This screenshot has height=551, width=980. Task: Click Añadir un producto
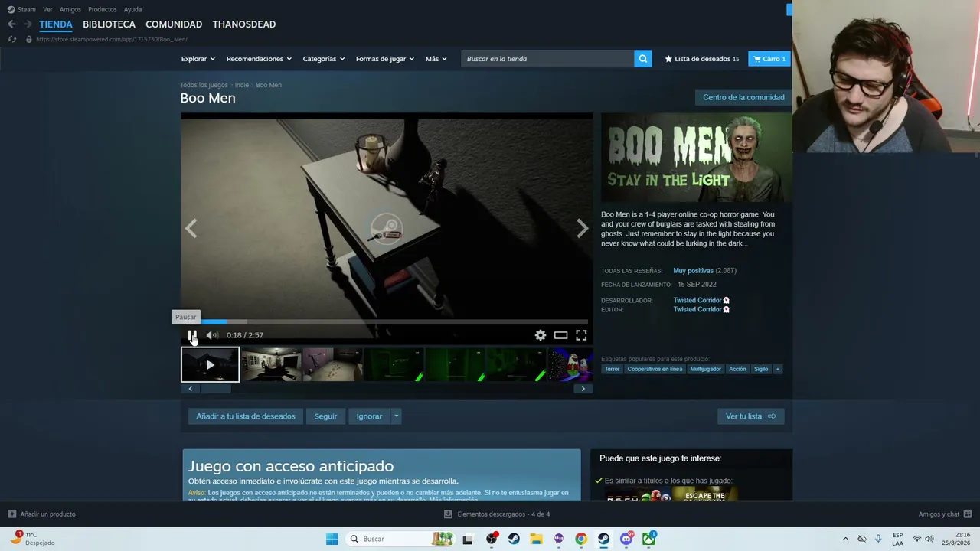[x=42, y=514]
